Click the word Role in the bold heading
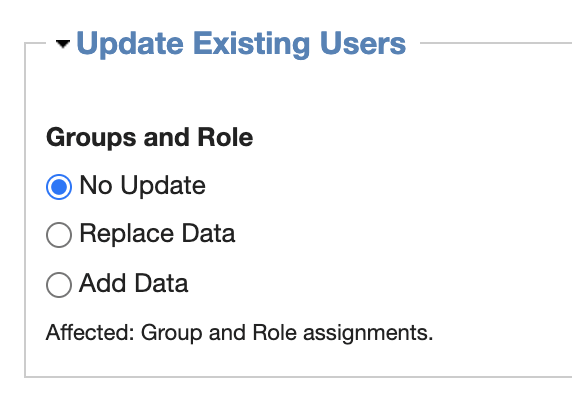This screenshot has width=572, height=396. tap(225, 137)
